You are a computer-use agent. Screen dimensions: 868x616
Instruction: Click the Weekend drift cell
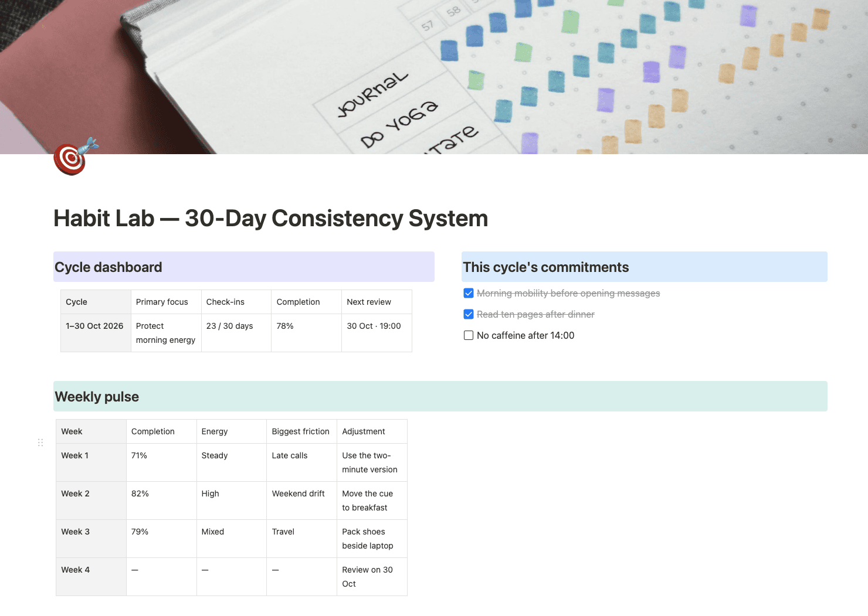pos(301,501)
